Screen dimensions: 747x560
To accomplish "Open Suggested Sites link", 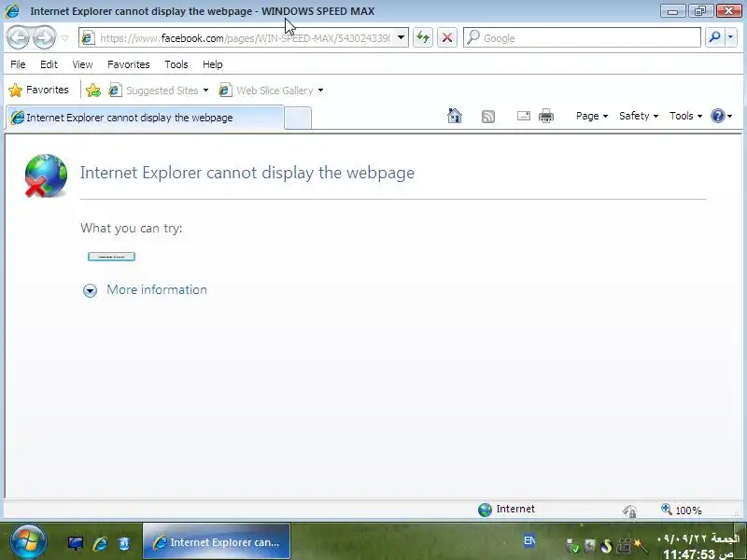I will [x=153, y=90].
